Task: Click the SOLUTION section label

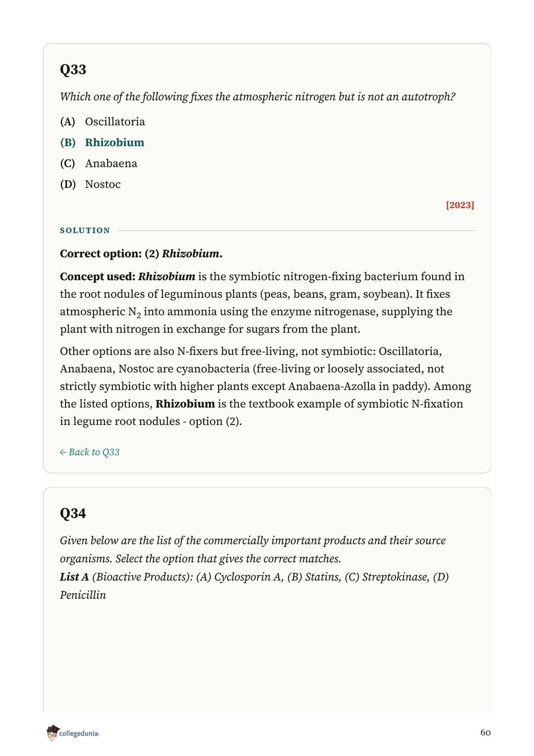Action: 85,231
